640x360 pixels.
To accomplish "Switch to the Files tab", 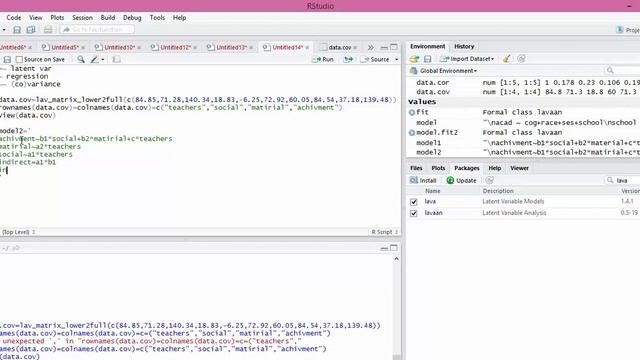I will pyautogui.click(x=416, y=168).
